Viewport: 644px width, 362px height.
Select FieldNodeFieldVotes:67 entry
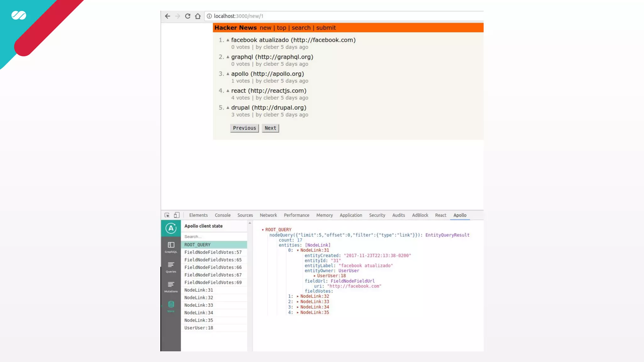(x=214, y=275)
